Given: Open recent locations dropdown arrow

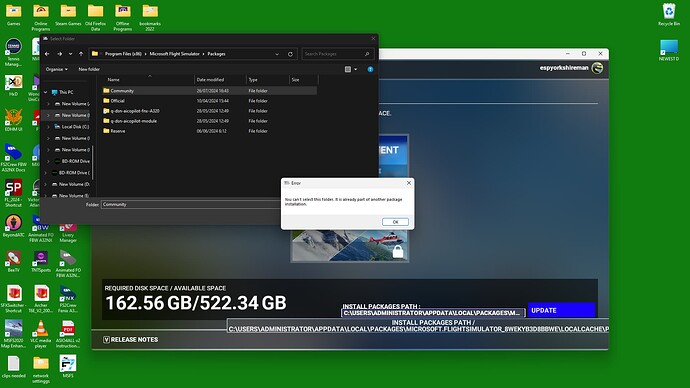Looking at the screenshot, I should coord(70,54).
